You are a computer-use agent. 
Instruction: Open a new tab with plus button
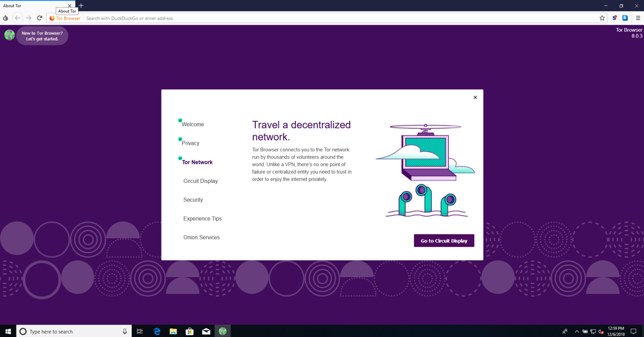coord(81,6)
